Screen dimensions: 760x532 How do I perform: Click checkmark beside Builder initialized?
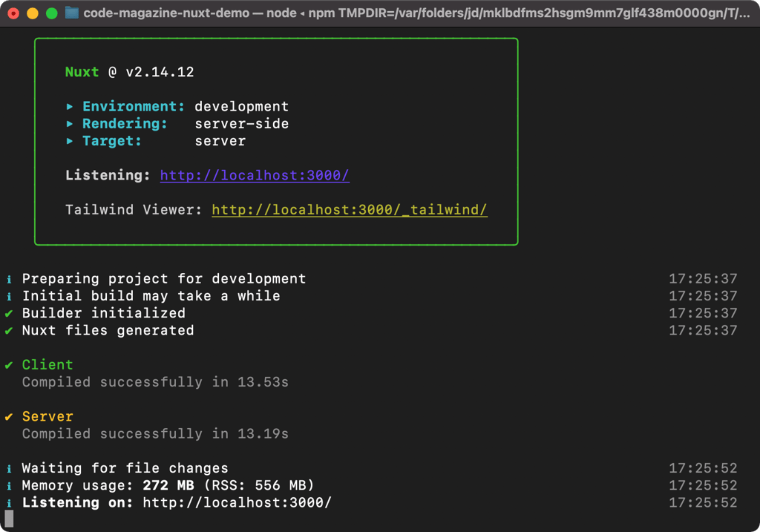(x=9, y=313)
